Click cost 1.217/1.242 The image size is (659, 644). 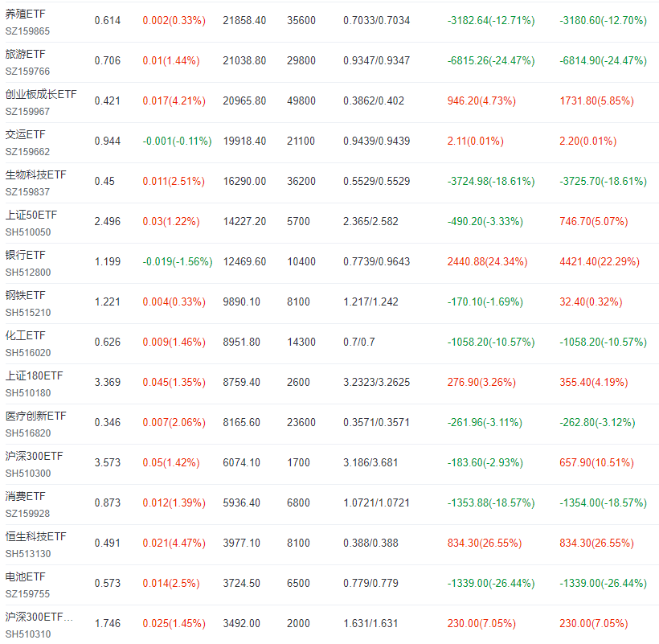click(370, 301)
